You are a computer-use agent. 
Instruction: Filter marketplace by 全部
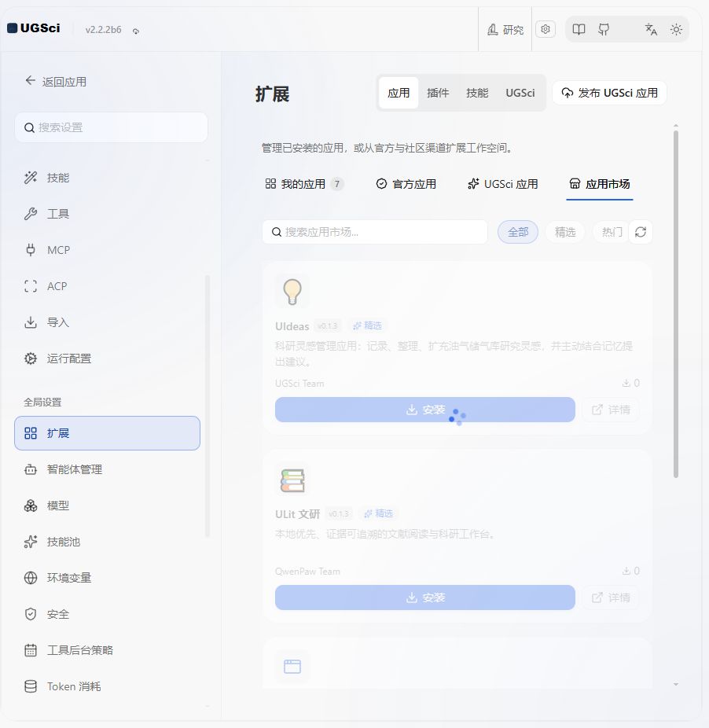(518, 232)
